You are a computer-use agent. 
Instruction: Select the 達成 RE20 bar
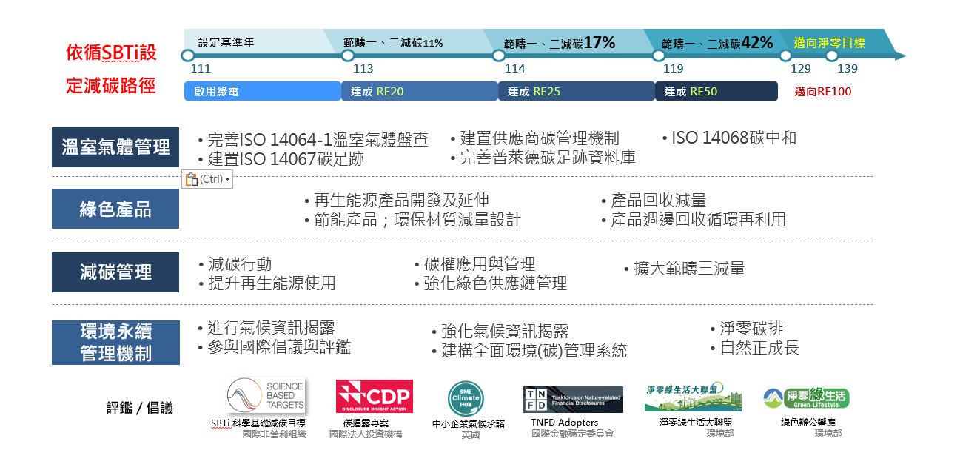[419, 91]
